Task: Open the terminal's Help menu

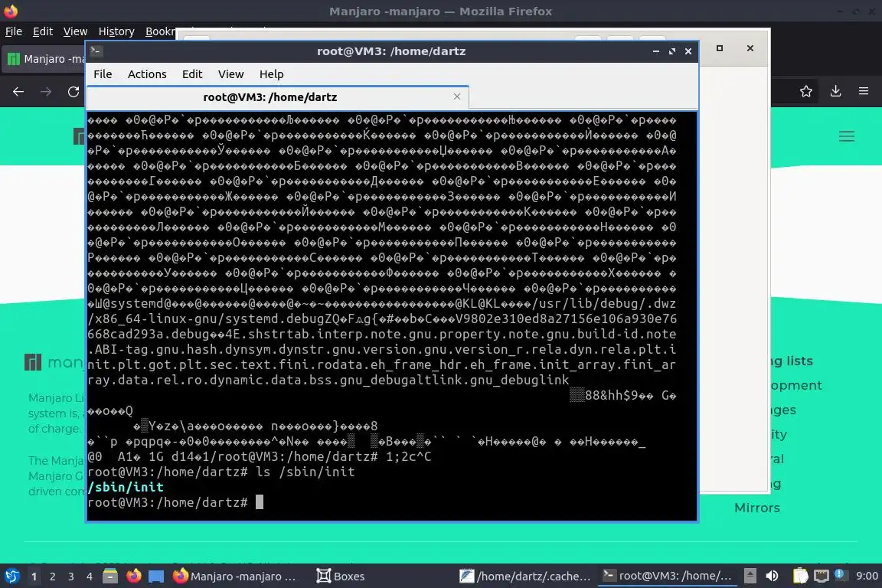Action: coord(271,74)
